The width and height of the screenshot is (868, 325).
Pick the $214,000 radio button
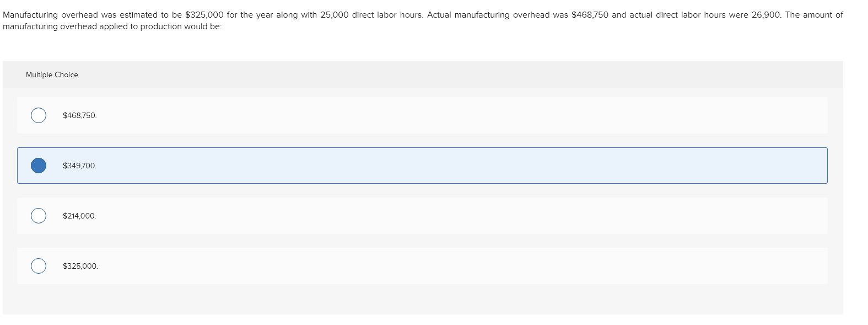(38, 216)
